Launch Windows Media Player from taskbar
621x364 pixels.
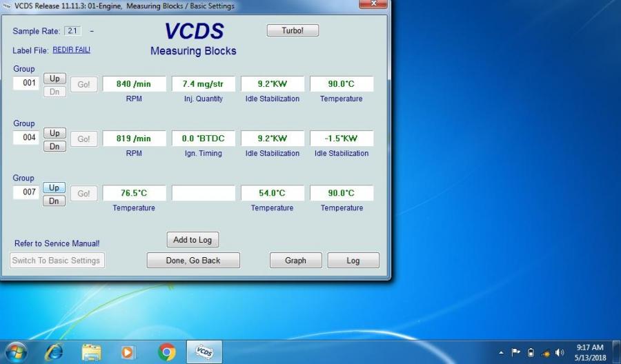[128, 352]
